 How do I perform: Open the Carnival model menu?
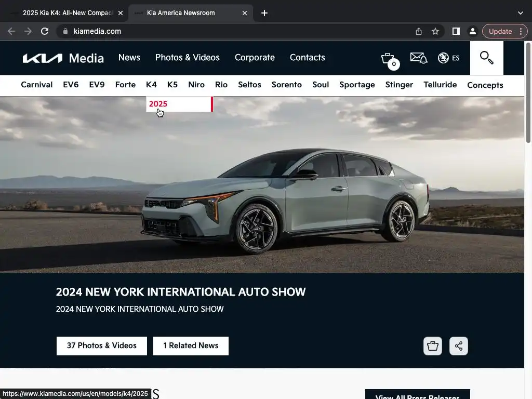coord(37,85)
